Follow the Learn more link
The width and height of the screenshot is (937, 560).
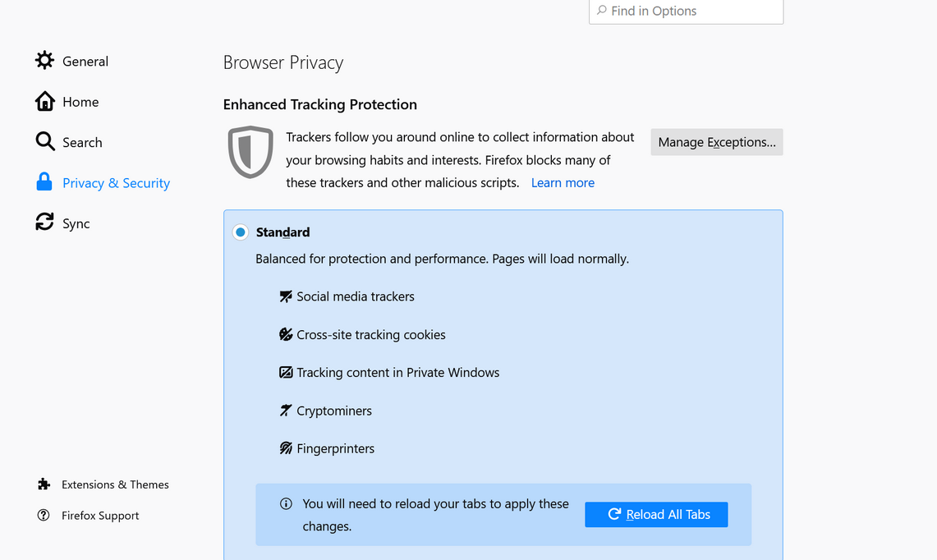tap(563, 183)
